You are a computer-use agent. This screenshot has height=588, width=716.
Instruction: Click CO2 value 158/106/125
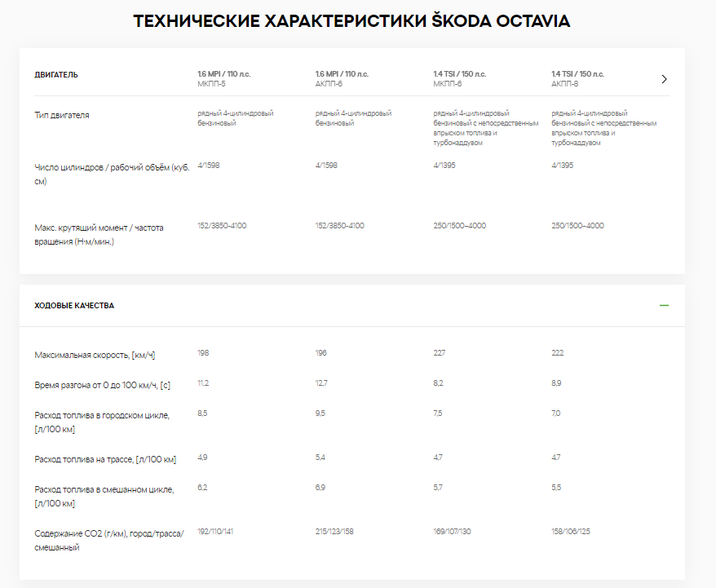(571, 532)
